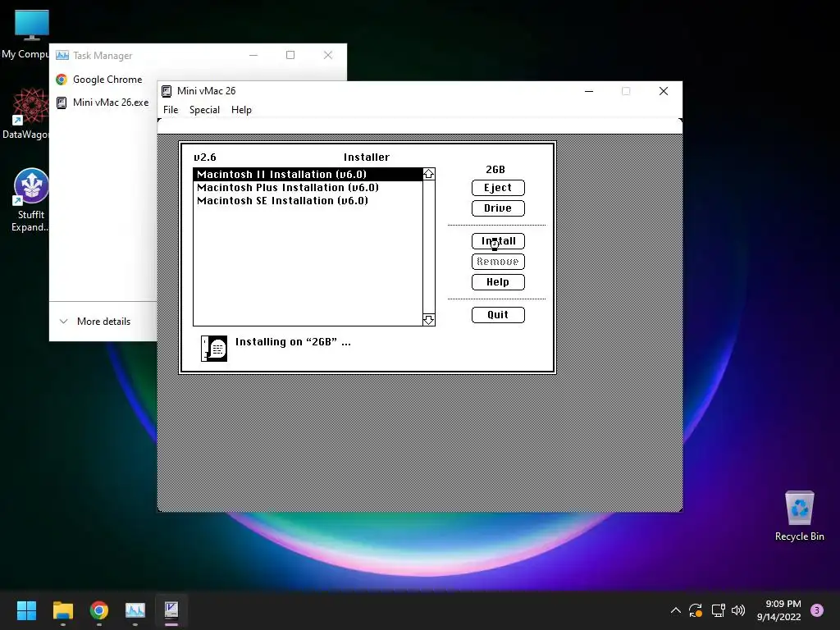Click the installer script document icon
The width and height of the screenshot is (840, 630).
pyautogui.click(x=214, y=348)
